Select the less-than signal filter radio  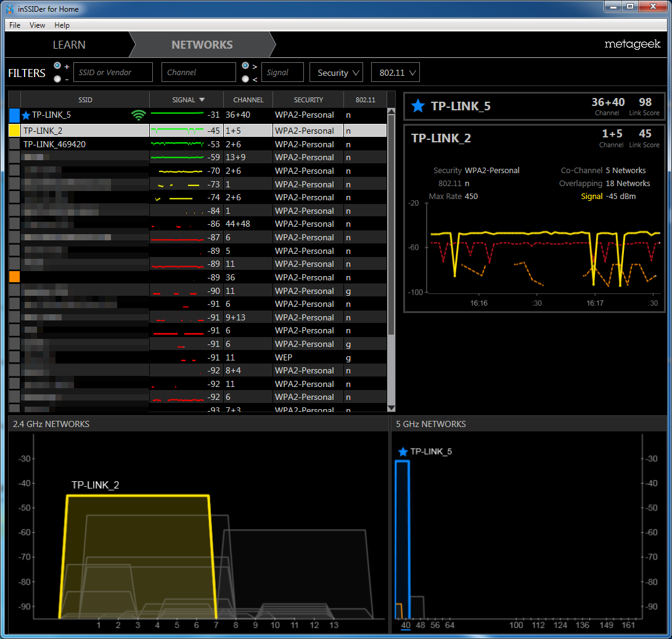(x=245, y=79)
